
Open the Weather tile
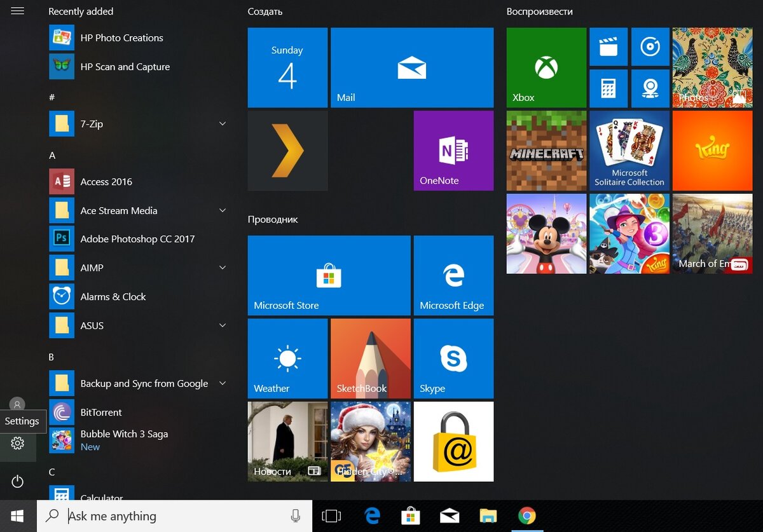[287, 358]
